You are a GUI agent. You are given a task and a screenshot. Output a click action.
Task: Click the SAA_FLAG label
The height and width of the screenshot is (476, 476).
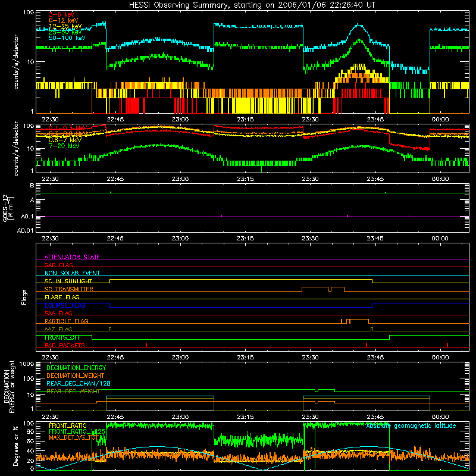(58, 313)
